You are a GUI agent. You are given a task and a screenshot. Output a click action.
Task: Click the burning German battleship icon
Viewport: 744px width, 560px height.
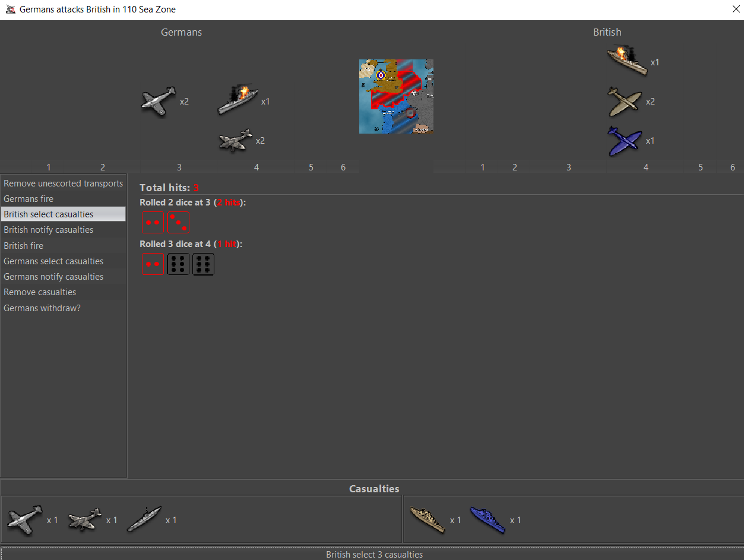pos(238,100)
